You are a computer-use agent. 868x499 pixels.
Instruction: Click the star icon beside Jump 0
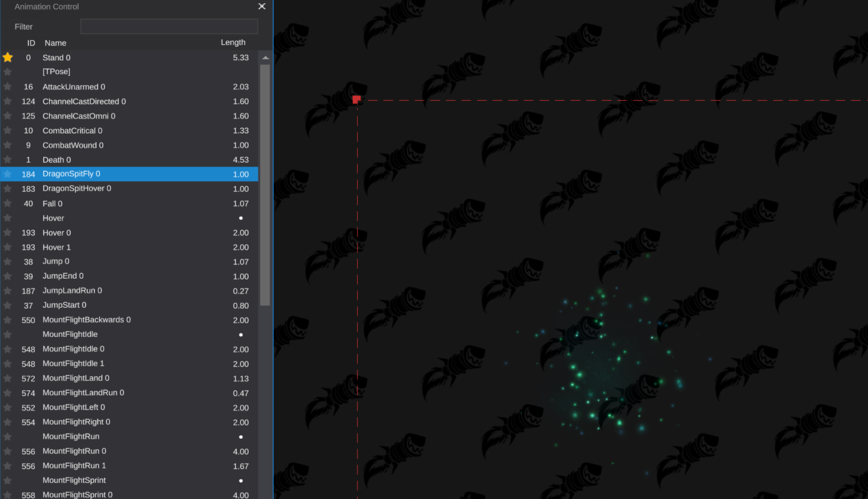tap(8, 262)
